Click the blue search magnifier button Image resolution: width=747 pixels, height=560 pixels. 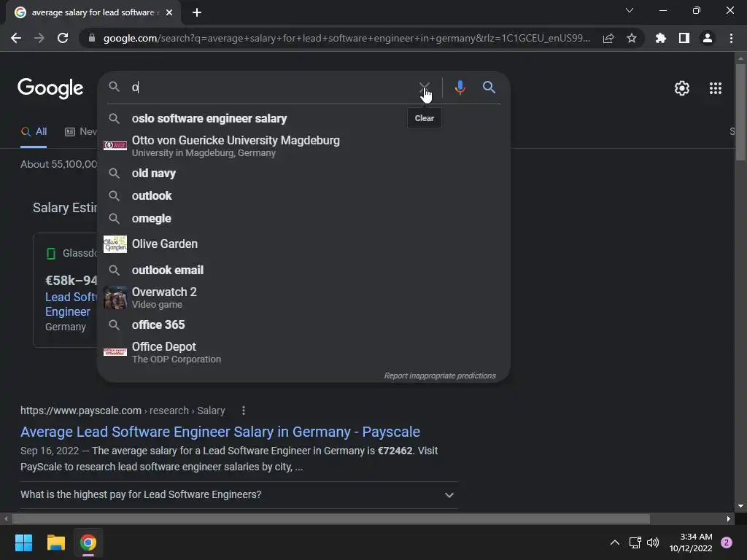[x=489, y=87]
